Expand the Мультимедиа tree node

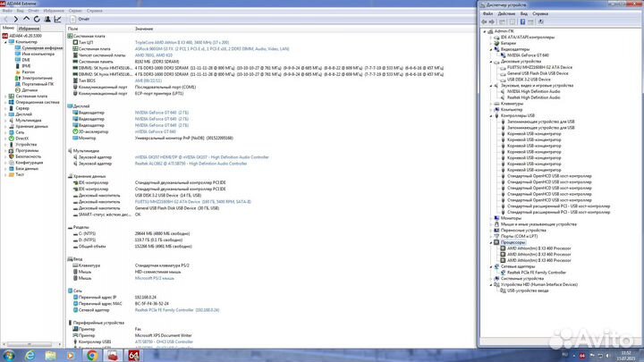click(5, 121)
